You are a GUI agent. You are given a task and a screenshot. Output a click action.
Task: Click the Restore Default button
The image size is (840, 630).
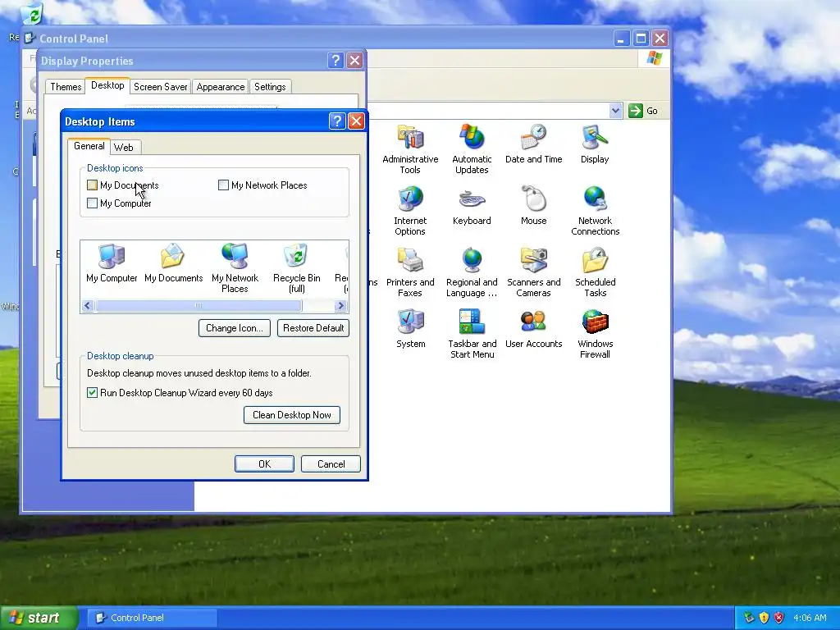click(x=313, y=328)
